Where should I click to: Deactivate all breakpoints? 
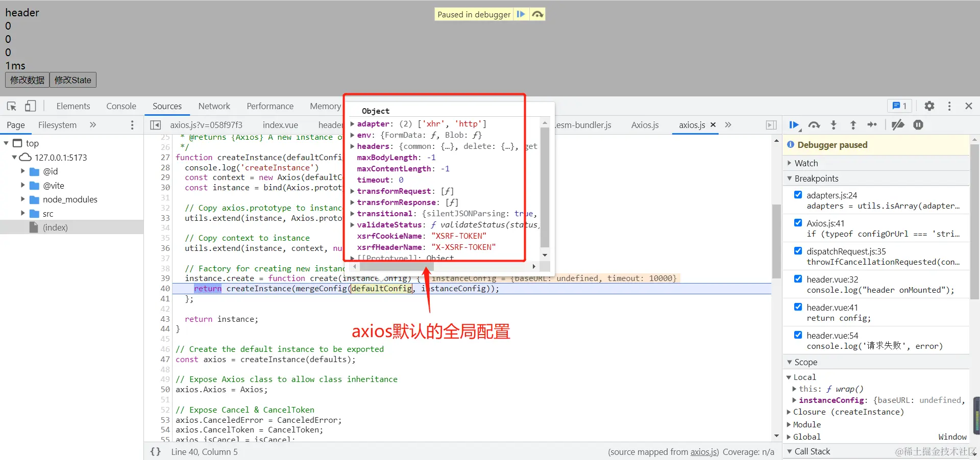898,125
